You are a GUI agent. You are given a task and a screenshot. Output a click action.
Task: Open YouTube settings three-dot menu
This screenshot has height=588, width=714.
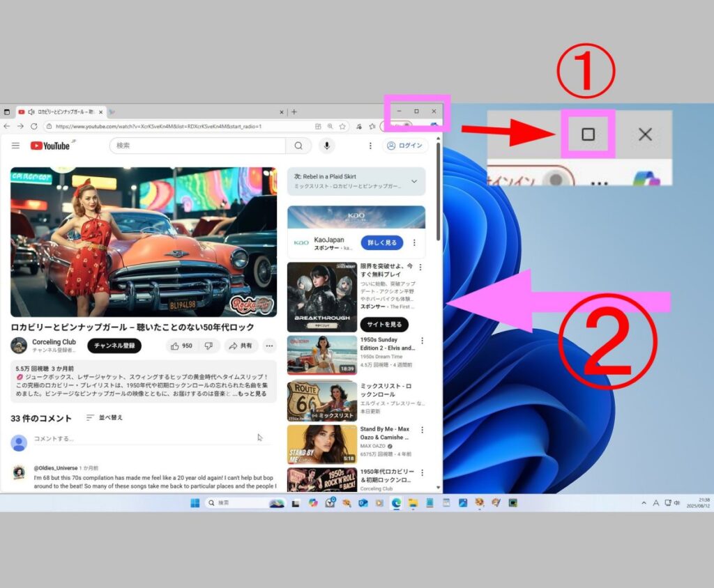[x=370, y=146]
